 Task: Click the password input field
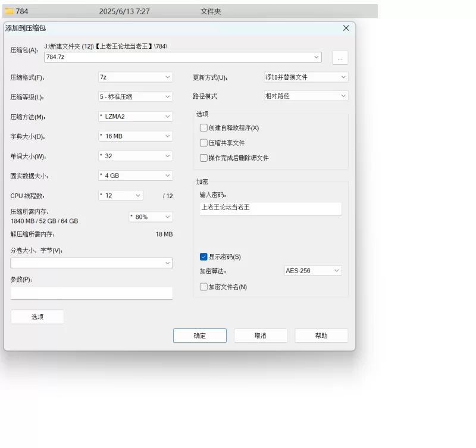coord(271,208)
